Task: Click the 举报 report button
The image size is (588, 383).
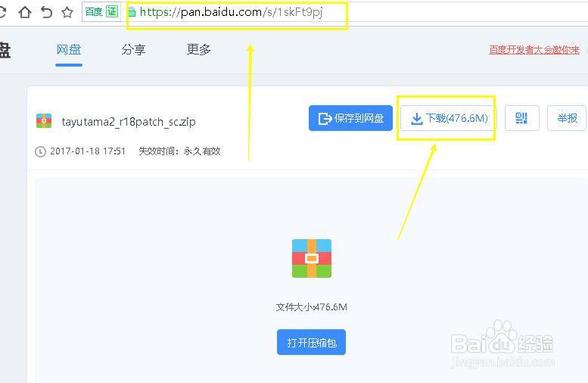Action: pyautogui.click(x=567, y=118)
